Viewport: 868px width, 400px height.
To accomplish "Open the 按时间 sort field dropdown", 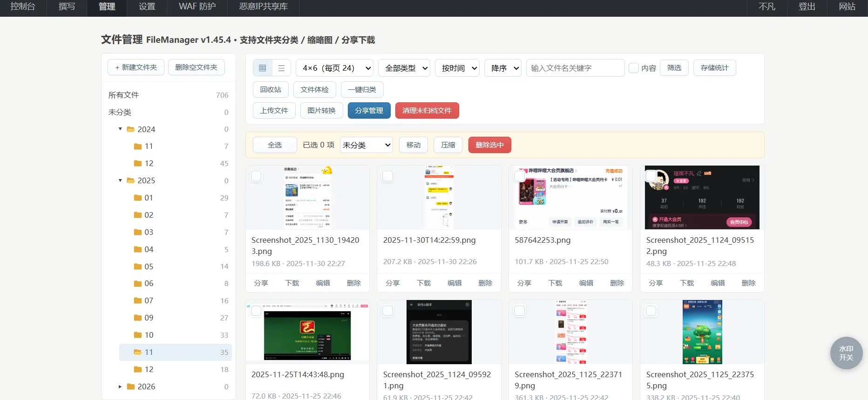I will 457,68.
